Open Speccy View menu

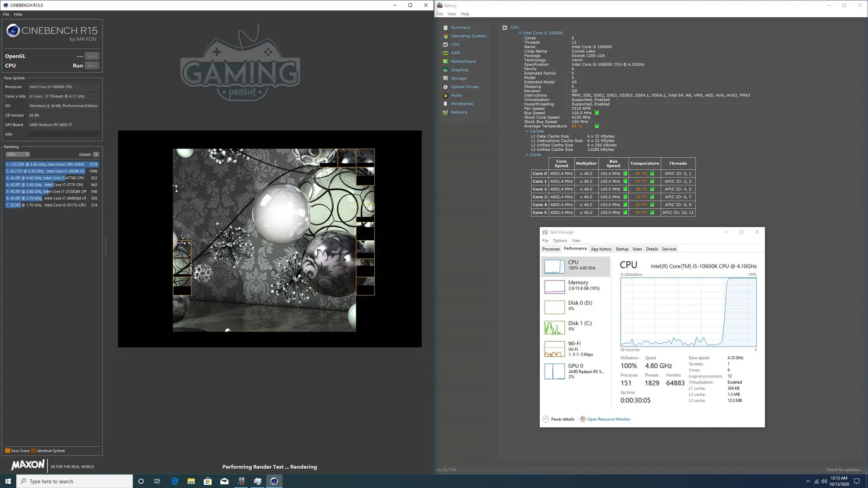pyautogui.click(x=451, y=14)
